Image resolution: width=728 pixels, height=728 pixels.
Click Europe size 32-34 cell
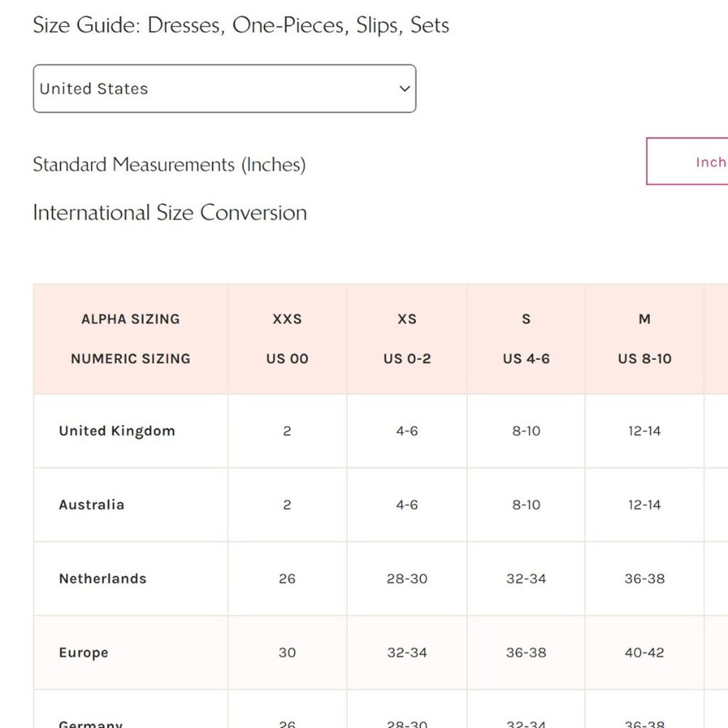pos(407,652)
